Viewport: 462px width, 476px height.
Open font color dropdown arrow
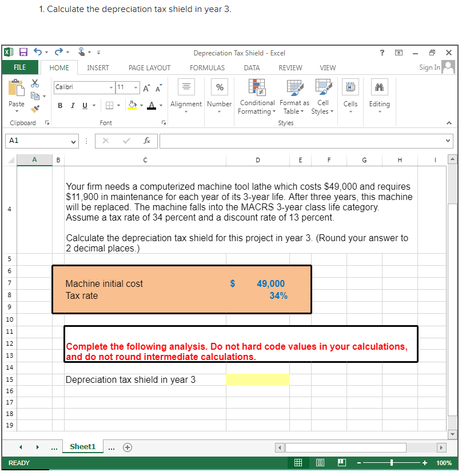[x=161, y=106]
